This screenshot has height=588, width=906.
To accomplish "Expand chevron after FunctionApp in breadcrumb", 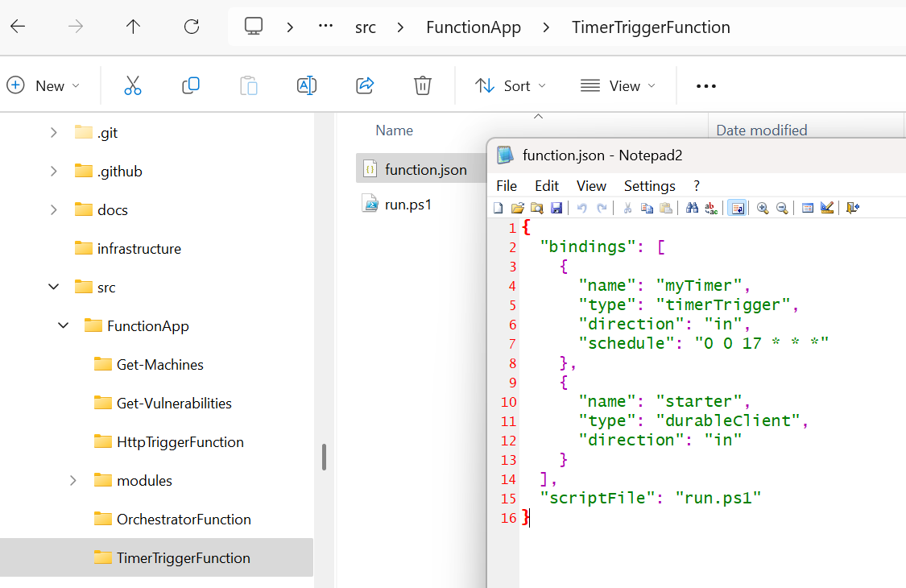I will 546,27.
